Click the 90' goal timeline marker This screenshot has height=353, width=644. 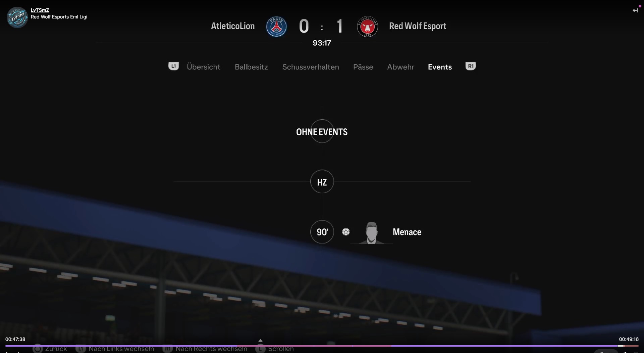tap(322, 232)
